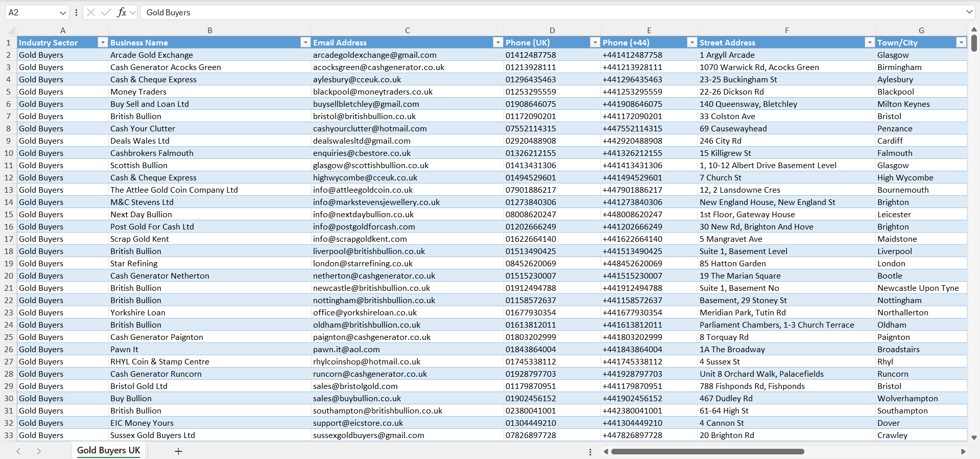Open the Industry Sector filter dropdown
The image size is (980, 459).
click(103, 42)
